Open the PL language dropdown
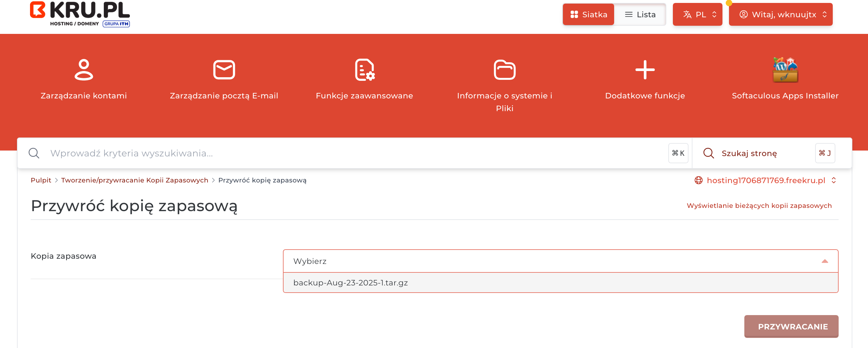Viewport: 868px width, 348px height. [x=697, y=14]
